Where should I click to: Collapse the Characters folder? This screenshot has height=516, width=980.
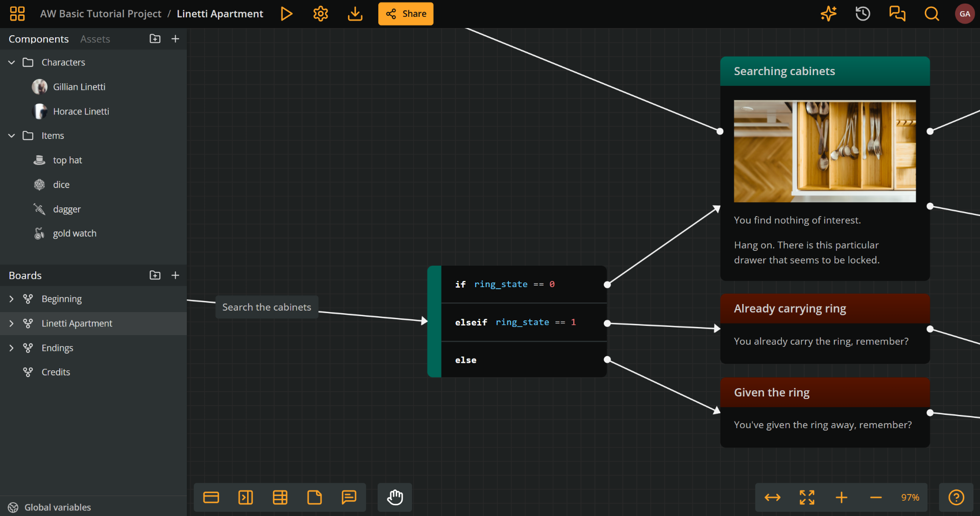11,62
